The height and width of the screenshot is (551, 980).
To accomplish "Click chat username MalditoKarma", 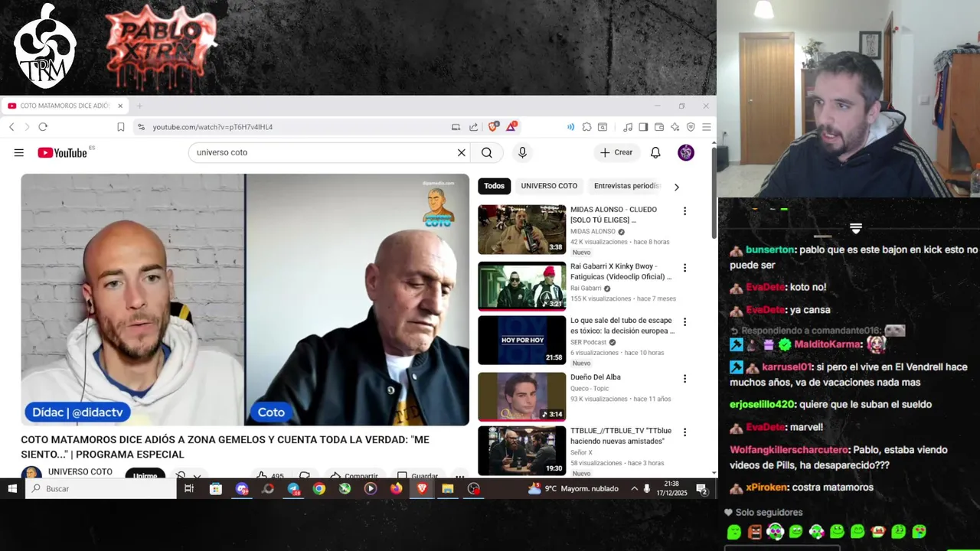I will click(x=827, y=344).
